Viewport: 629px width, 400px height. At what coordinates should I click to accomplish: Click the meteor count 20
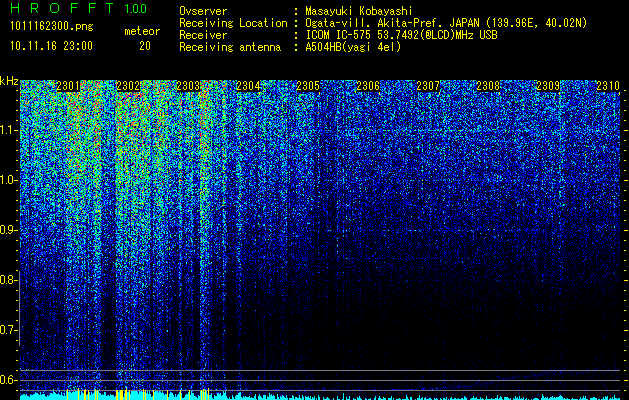tap(145, 46)
